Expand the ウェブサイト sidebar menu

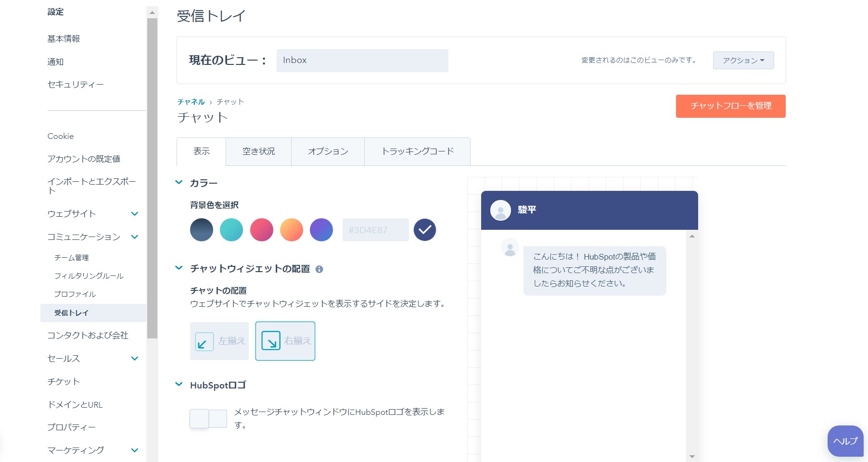click(135, 213)
